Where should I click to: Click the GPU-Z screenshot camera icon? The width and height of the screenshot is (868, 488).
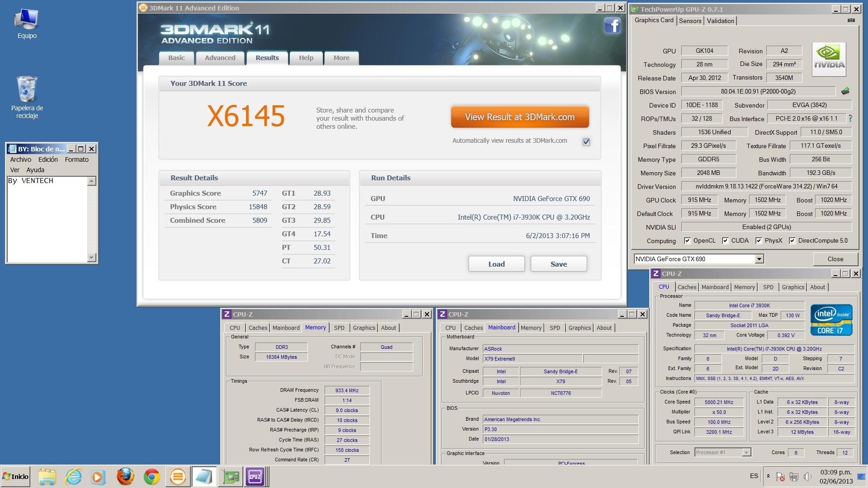point(851,20)
